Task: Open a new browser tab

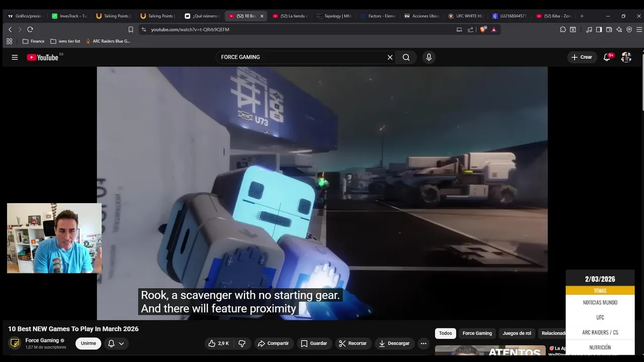Action: [x=582, y=16]
